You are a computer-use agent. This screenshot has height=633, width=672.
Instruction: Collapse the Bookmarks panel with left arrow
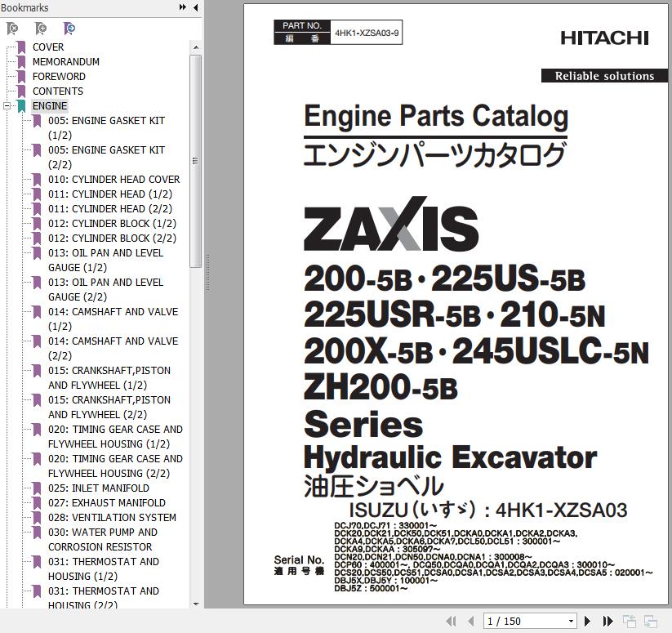click(x=196, y=7)
